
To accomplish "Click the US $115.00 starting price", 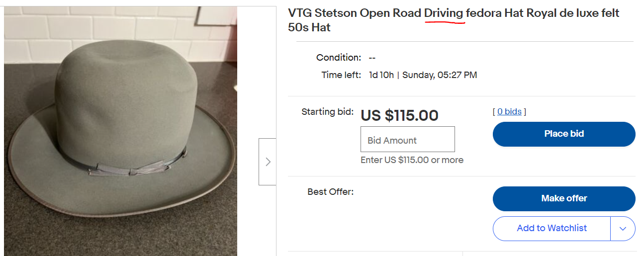I will pyautogui.click(x=399, y=115).
